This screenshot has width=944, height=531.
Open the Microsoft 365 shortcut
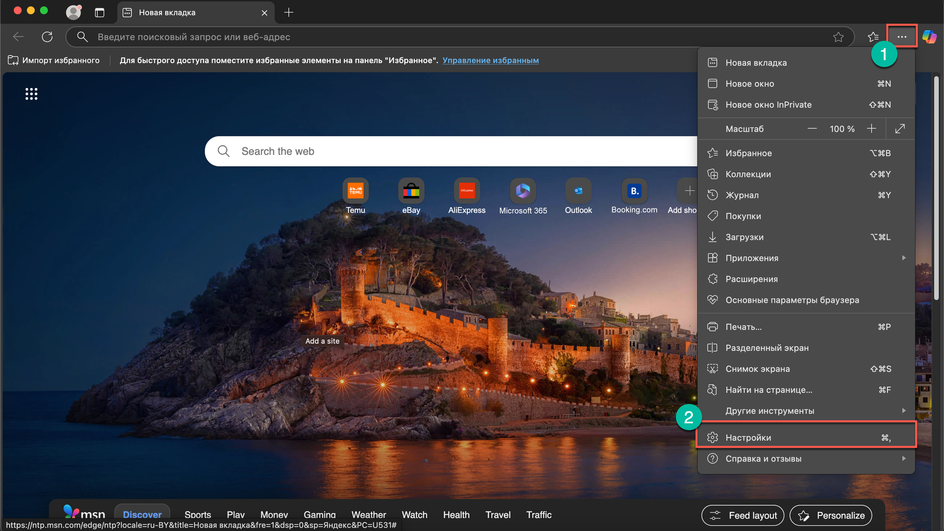coord(523,196)
